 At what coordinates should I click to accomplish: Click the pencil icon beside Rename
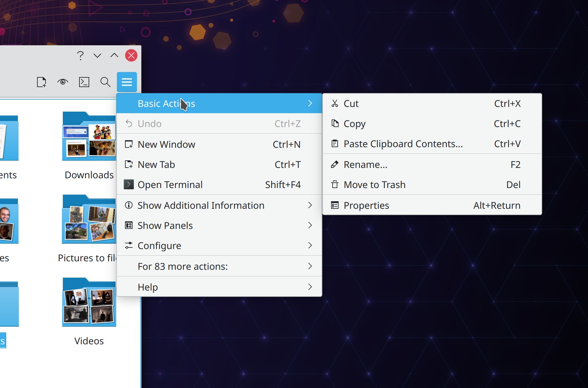click(x=335, y=164)
